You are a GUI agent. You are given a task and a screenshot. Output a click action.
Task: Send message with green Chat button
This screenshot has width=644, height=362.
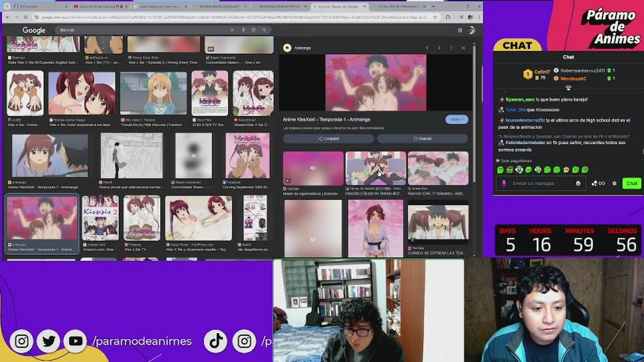[632, 184]
